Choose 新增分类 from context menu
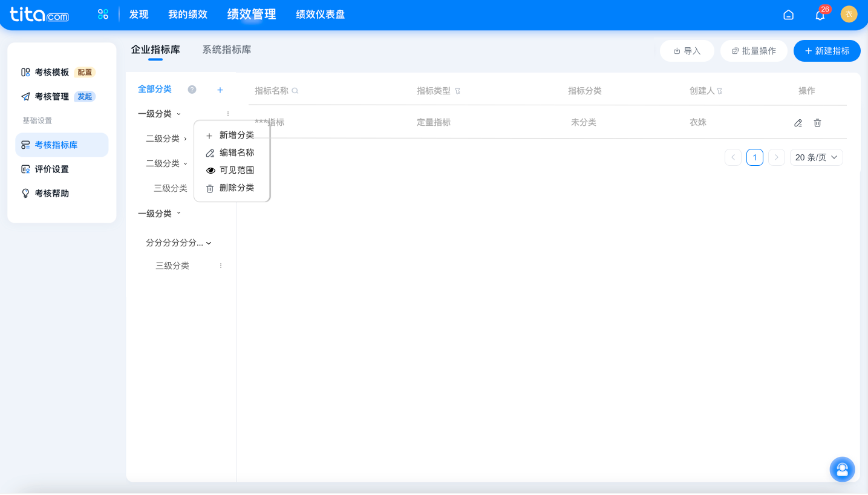The width and height of the screenshot is (868, 495). click(232, 136)
